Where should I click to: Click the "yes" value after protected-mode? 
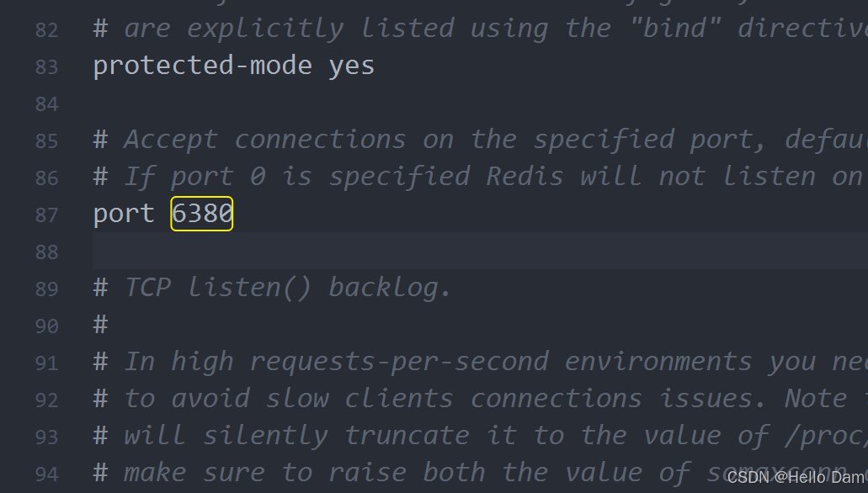[351, 66]
